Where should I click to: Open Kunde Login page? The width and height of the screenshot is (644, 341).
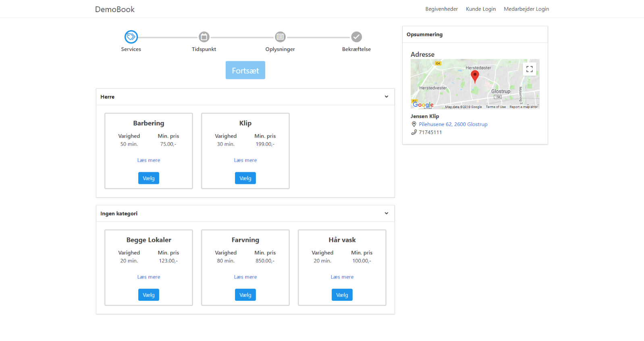[480, 9]
